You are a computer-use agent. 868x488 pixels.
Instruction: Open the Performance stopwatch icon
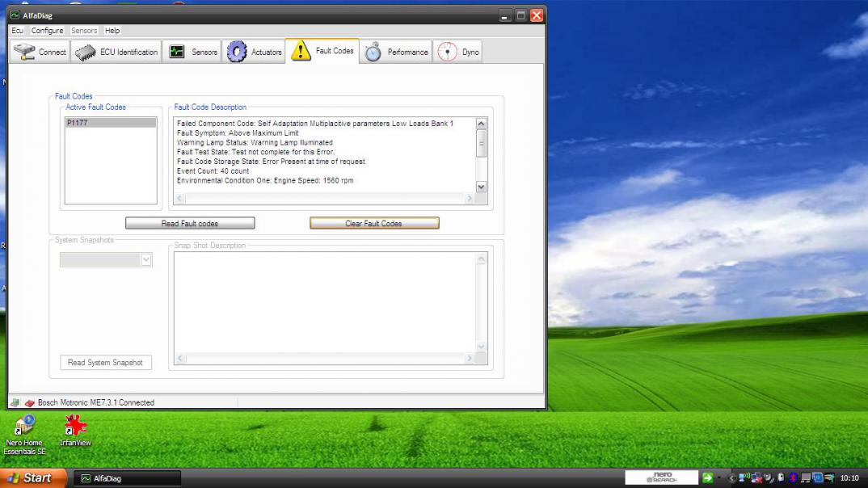coord(373,52)
